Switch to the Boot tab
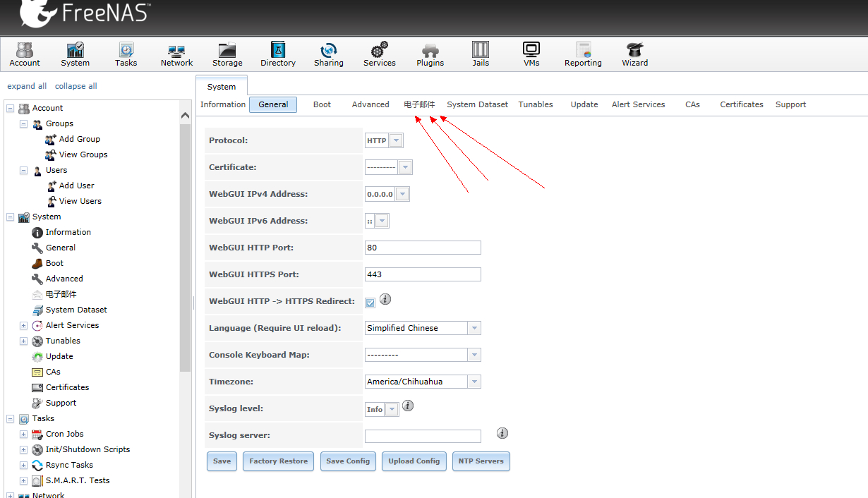The height and width of the screenshot is (498, 868). [x=323, y=104]
